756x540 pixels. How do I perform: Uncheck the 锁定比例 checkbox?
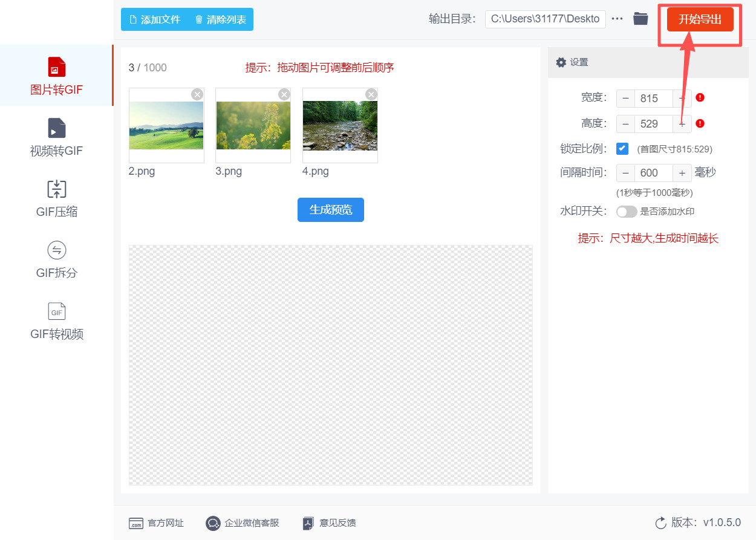[622, 148]
